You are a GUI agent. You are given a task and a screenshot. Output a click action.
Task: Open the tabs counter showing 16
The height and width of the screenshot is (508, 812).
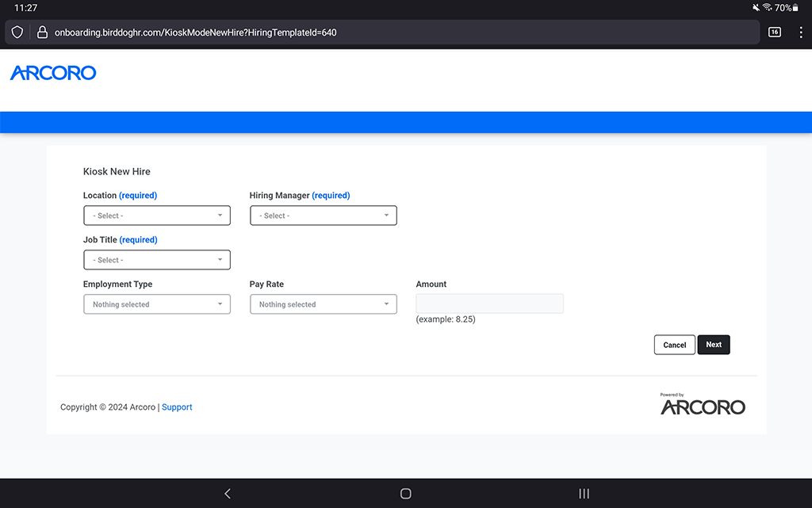coord(774,32)
